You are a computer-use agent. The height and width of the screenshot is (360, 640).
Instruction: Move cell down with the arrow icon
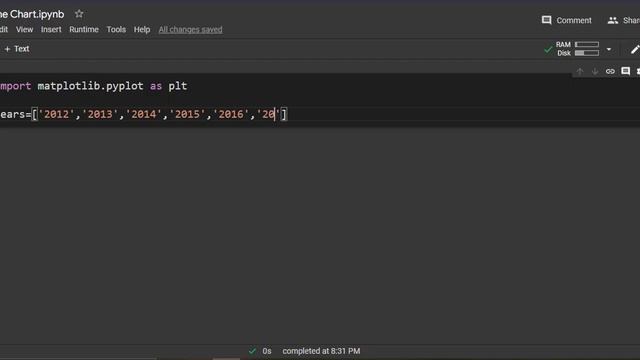tap(595, 71)
